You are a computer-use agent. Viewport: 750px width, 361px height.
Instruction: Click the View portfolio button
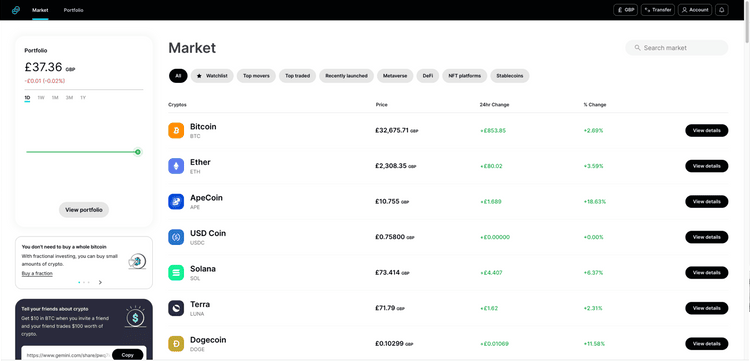[84, 210]
